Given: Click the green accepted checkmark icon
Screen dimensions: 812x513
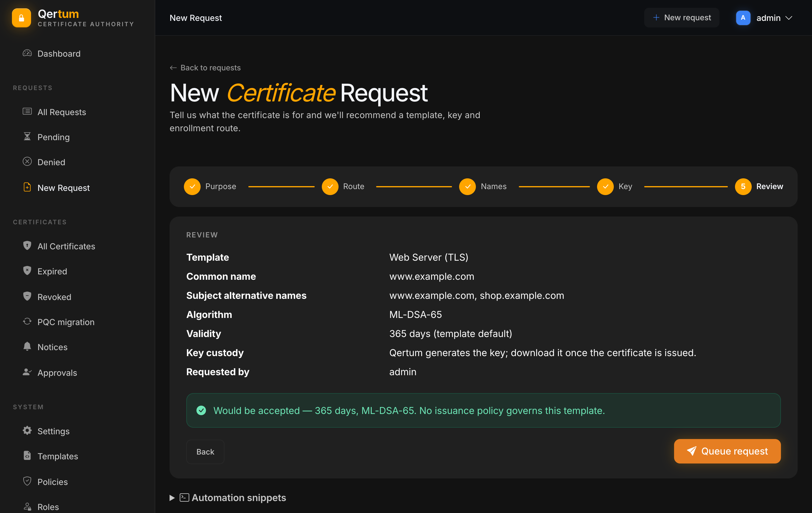Looking at the screenshot, I should [201, 410].
